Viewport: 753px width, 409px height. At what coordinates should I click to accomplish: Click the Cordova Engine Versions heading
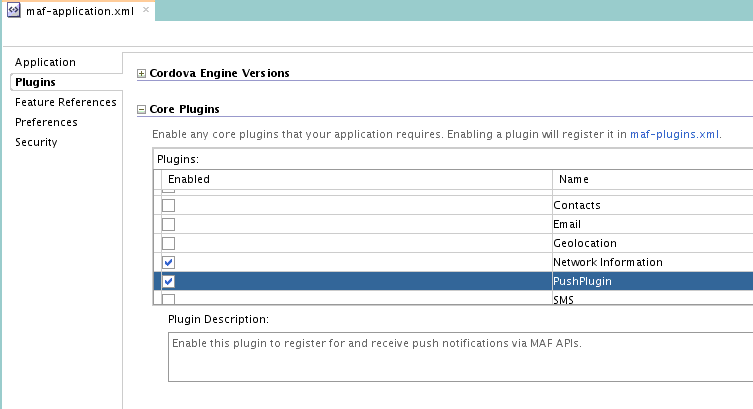219,73
